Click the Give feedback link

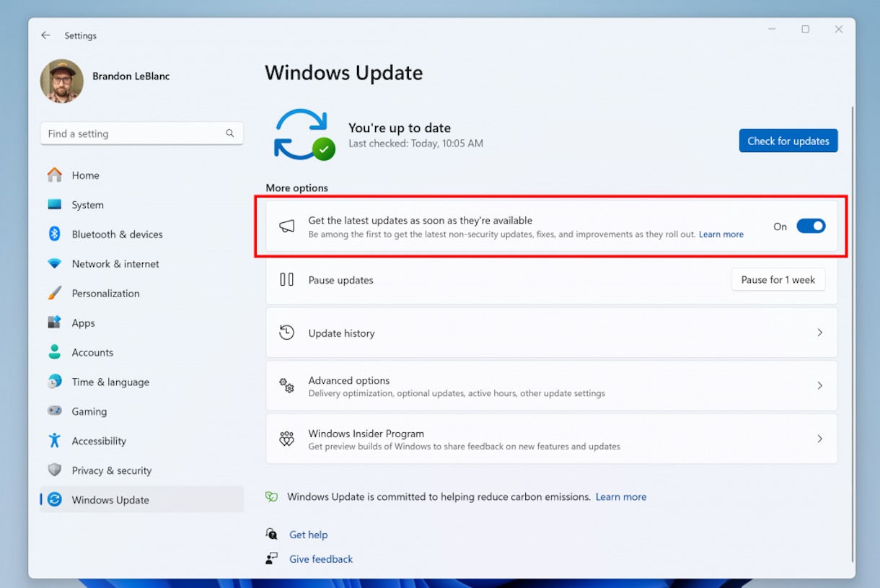[321, 559]
